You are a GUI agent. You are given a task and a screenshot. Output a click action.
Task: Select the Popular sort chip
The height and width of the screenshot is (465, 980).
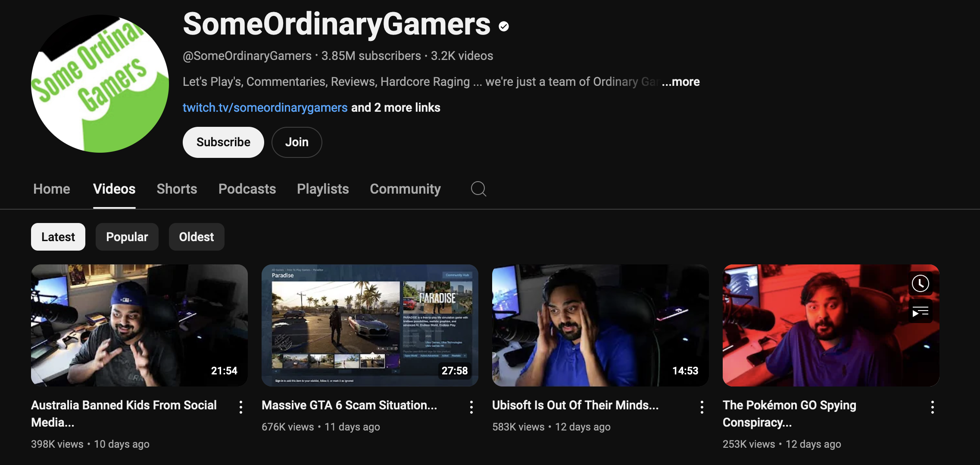click(x=127, y=237)
